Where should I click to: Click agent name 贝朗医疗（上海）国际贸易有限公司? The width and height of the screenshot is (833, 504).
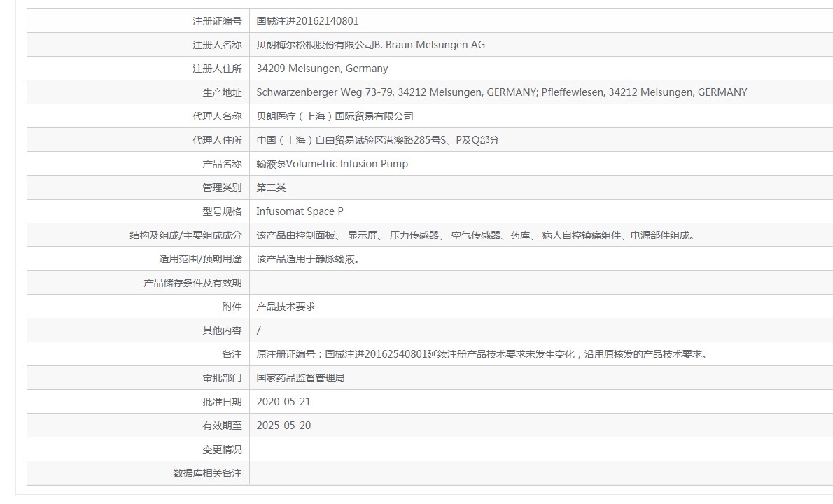click(335, 116)
